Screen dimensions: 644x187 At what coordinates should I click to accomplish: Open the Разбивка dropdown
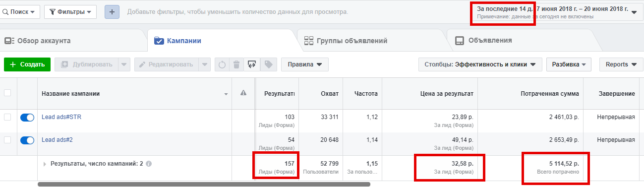coord(569,64)
